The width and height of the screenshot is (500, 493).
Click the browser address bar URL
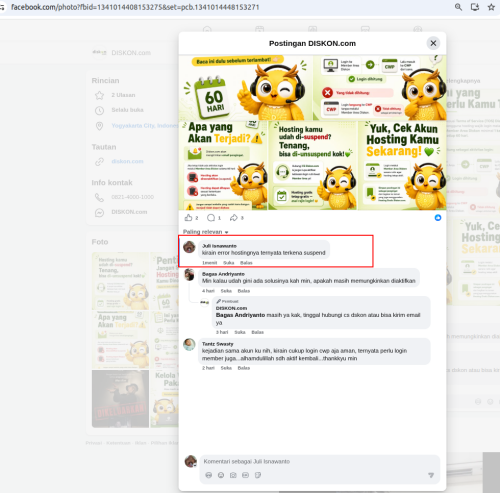135,7
